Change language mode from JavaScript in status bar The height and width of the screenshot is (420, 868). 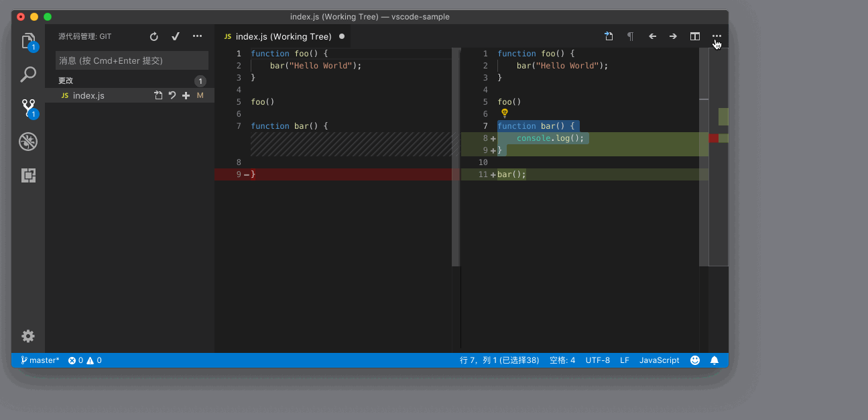(659, 360)
